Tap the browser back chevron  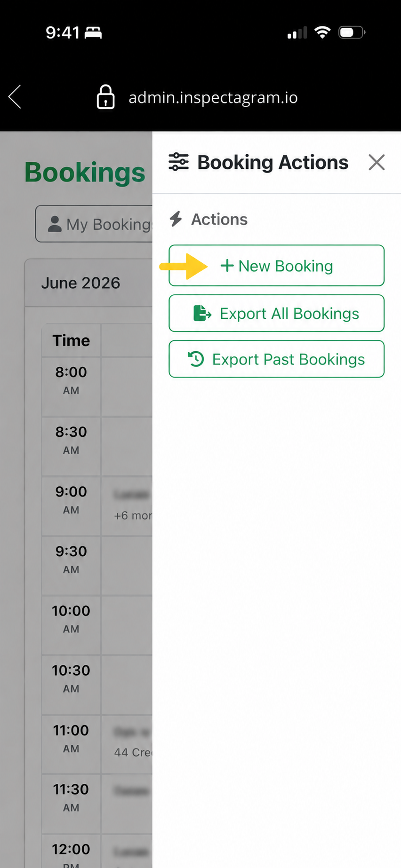(15, 97)
